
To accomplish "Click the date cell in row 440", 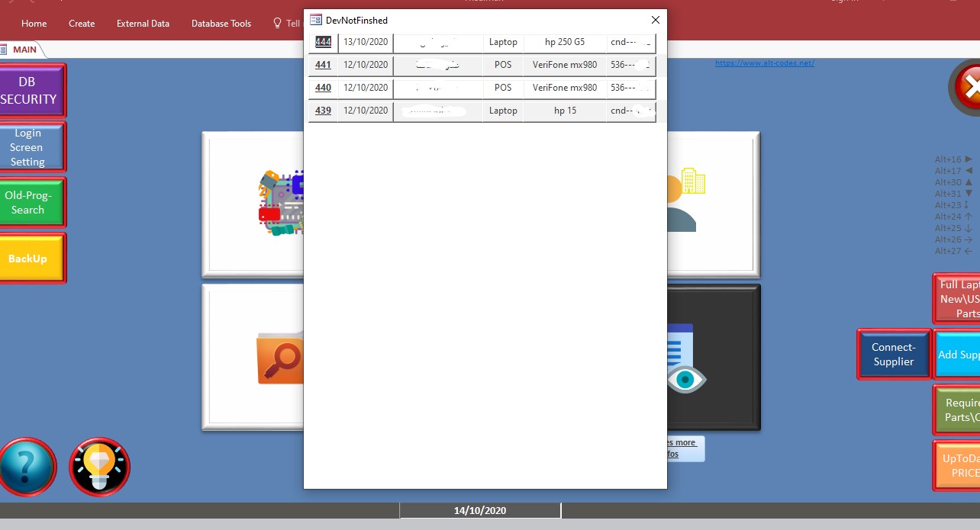I will click(x=366, y=88).
